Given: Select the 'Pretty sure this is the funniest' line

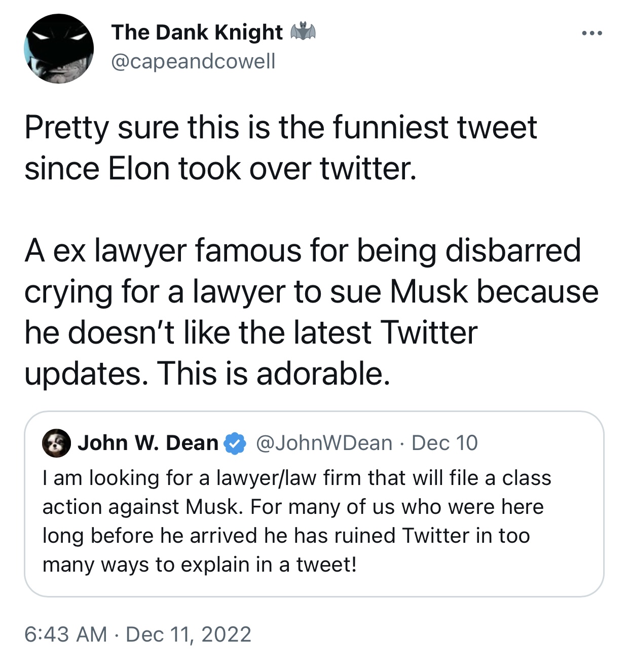Looking at the screenshot, I should tap(280, 127).
